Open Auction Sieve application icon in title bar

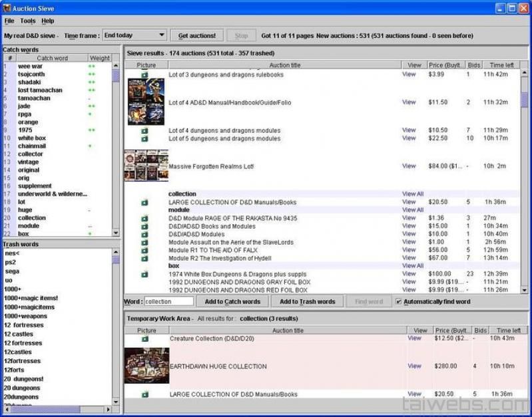point(6,8)
